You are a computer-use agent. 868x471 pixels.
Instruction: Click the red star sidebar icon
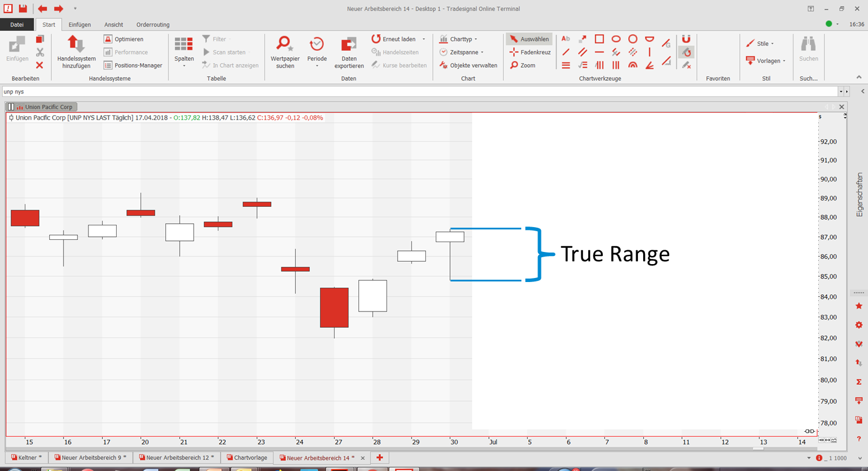(x=859, y=306)
